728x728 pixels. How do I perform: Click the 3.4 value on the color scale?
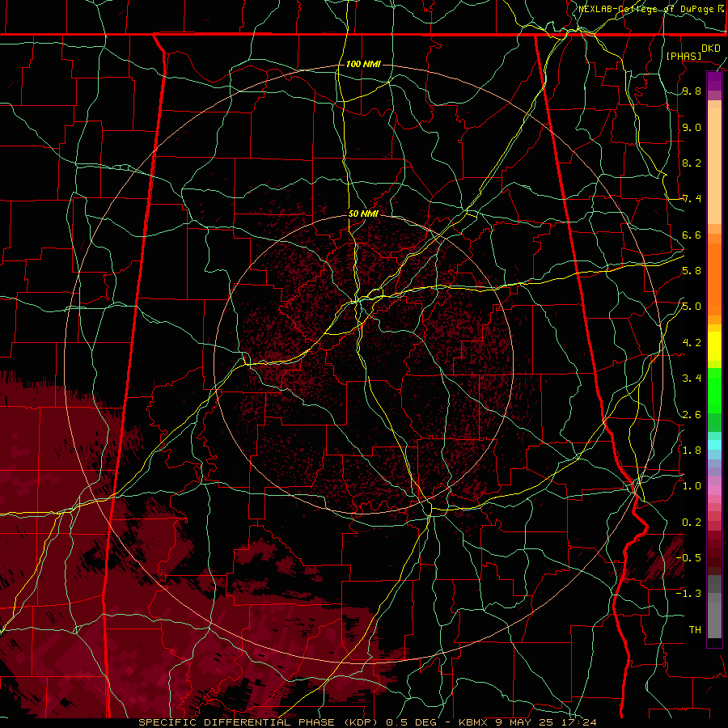pyautogui.click(x=692, y=379)
